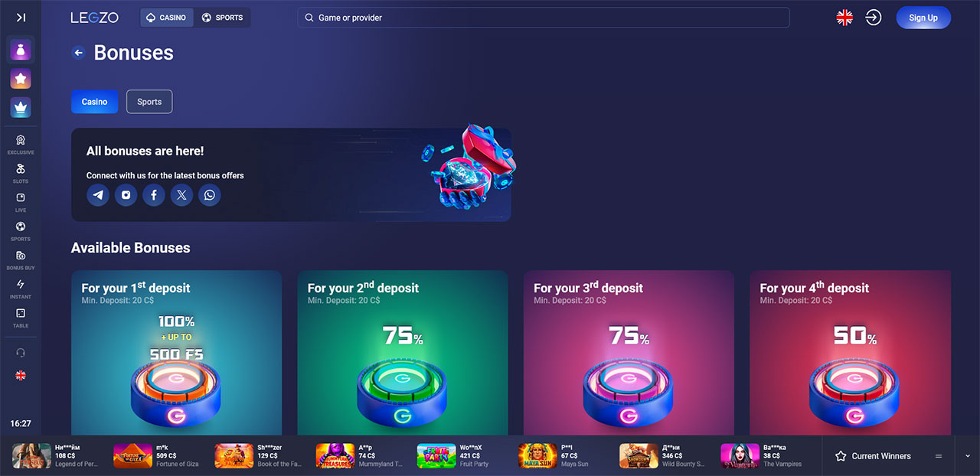Click the Sign Up button
Image resolution: width=980 pixels, height=476 pixels.
(x=923, y=18)
